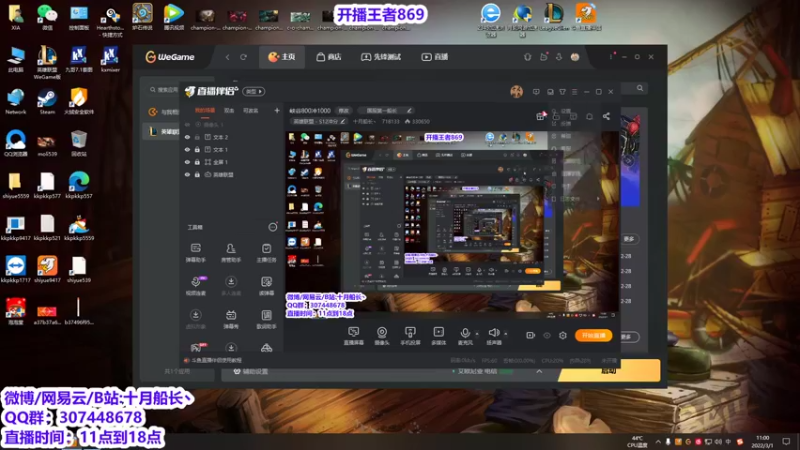The width and height of the screenshot is (800, 450).
Task: Add a new scene with the plus button
Action: pyautogui.click(x=277, y=110)
